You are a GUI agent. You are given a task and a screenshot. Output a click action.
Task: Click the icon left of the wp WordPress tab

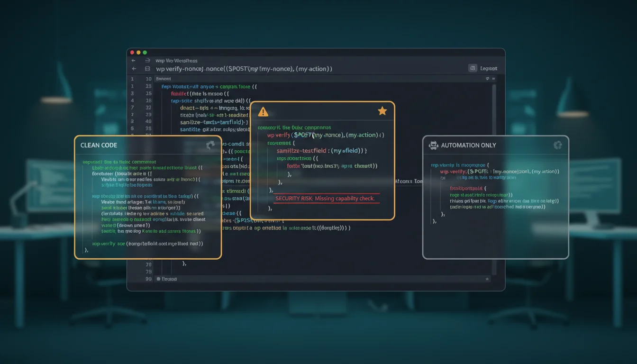point(147,61)
